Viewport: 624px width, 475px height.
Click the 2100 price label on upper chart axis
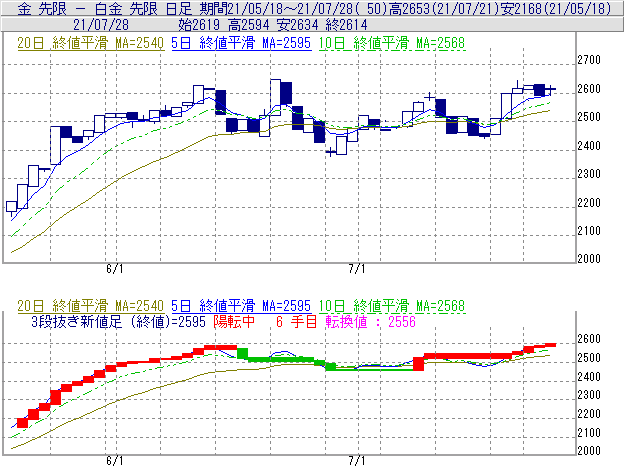pos(589,231)
